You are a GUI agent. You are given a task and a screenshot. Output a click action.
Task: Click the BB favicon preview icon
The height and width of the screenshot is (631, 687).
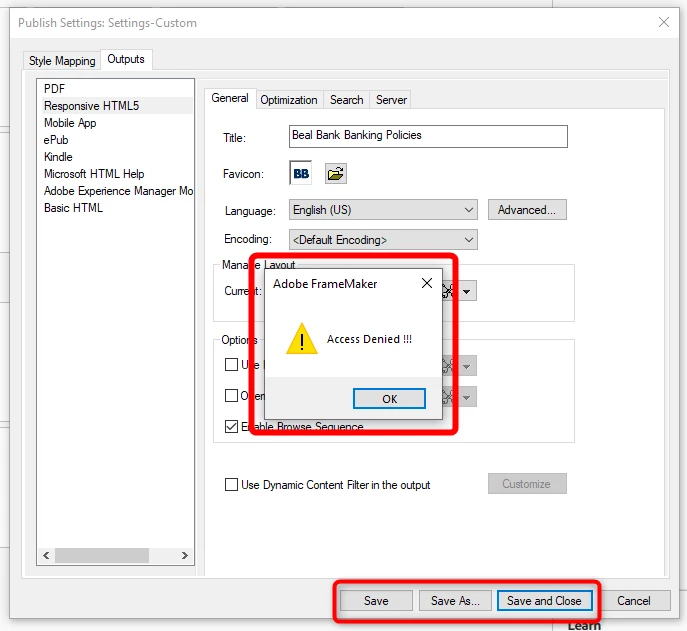pyautogui.click(x=301, y=174)
